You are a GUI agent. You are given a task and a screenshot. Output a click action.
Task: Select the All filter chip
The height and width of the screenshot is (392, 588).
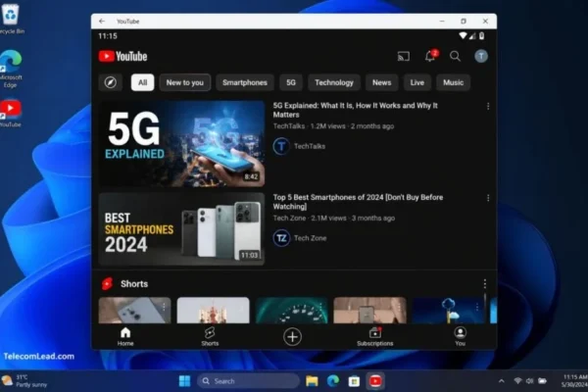142,82
